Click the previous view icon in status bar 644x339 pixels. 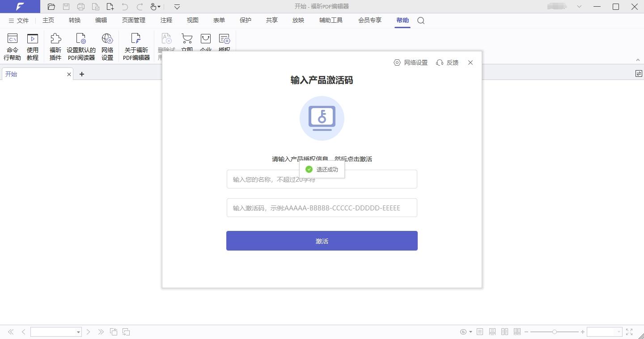pyautogui.click(x=114, y=332)
